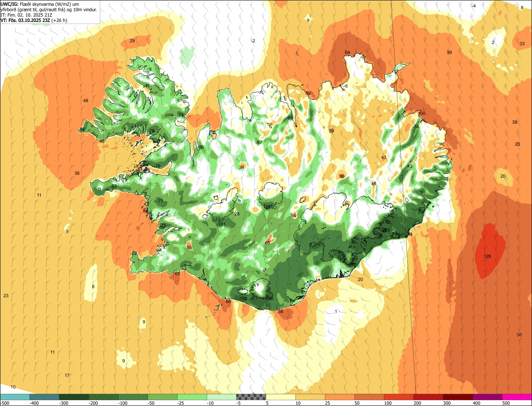
Task: Click the map value '-4'
Action: pyautogui.click(x=474, y=5)
